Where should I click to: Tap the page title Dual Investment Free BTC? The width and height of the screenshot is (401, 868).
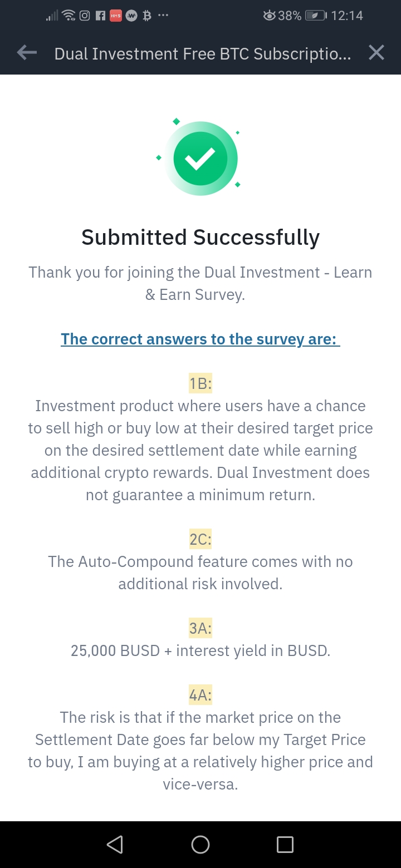tap(203, 53)
